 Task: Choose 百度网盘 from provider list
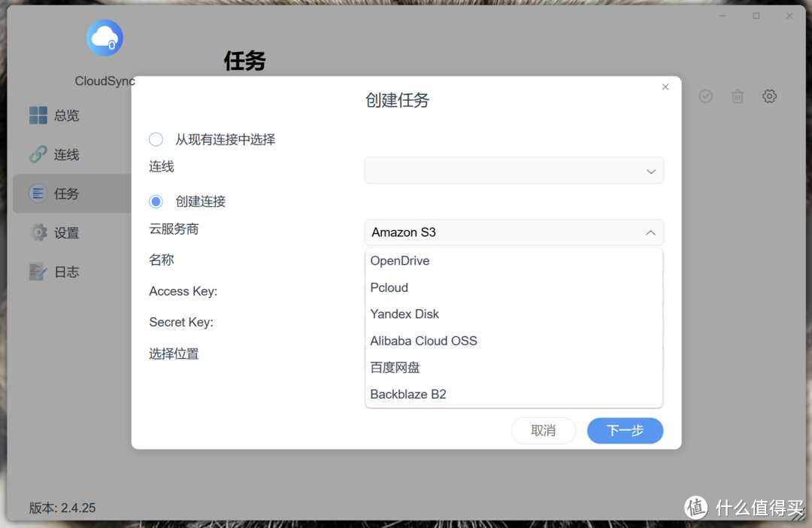coord(514,367)
